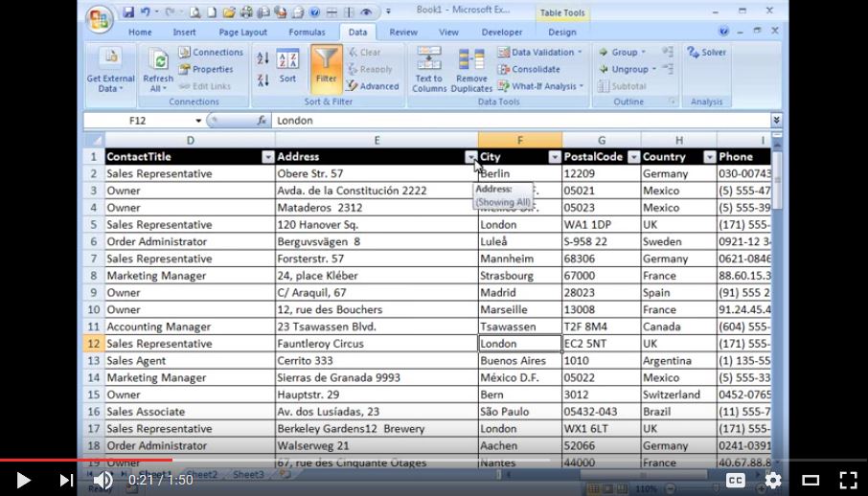
Task: Save the workbook from the quick access toolbar
Action: point(128,11)
